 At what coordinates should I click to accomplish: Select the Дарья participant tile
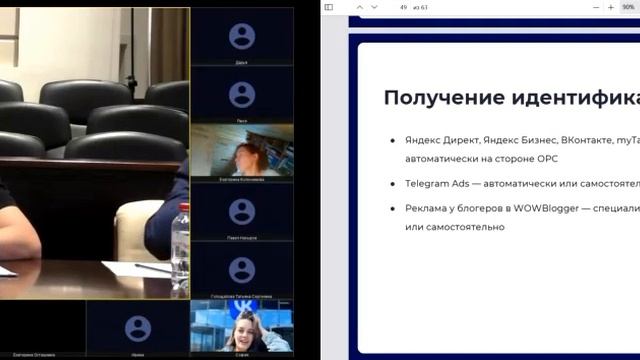pos(242,36)
